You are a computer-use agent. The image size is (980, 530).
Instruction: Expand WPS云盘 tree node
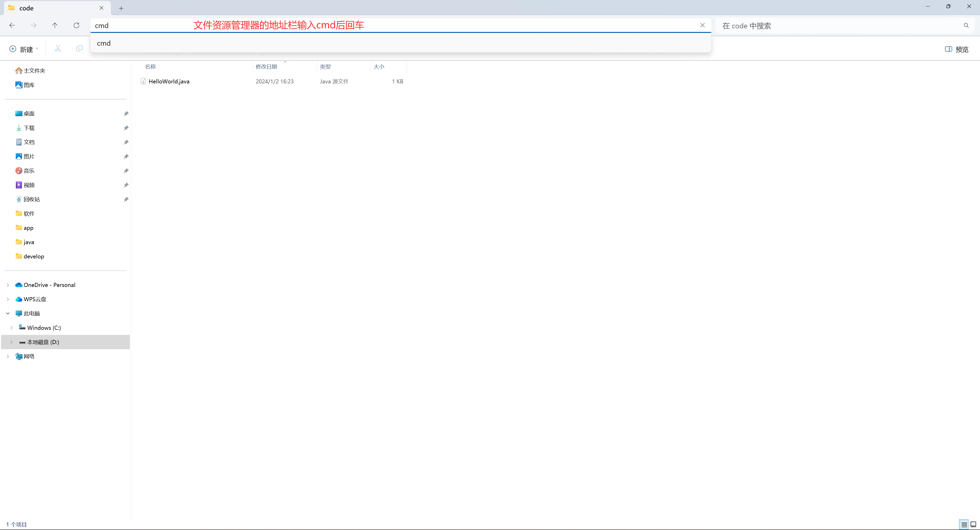tap(8, 299)
